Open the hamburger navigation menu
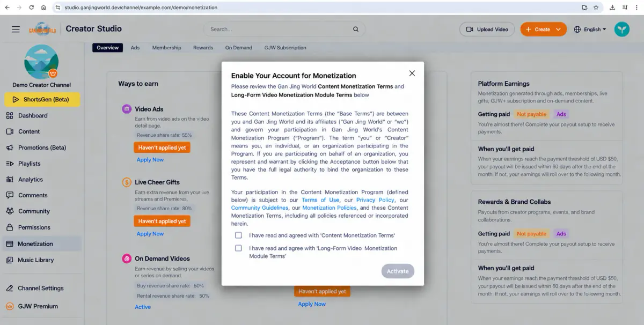 tap(16, 29)
